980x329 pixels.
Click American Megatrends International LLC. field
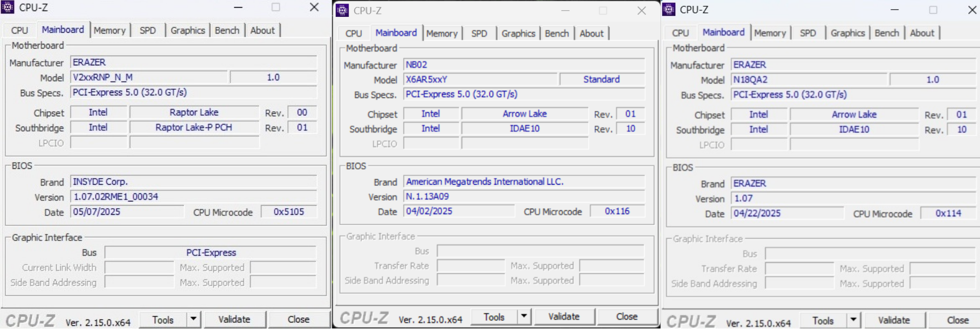point(524,182)
